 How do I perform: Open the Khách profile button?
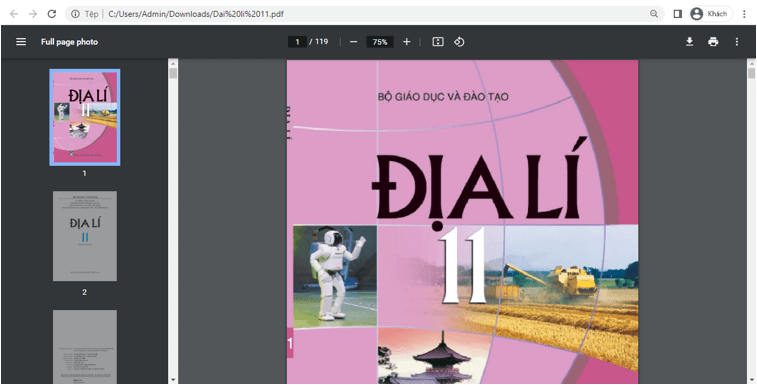pos(710,14)
